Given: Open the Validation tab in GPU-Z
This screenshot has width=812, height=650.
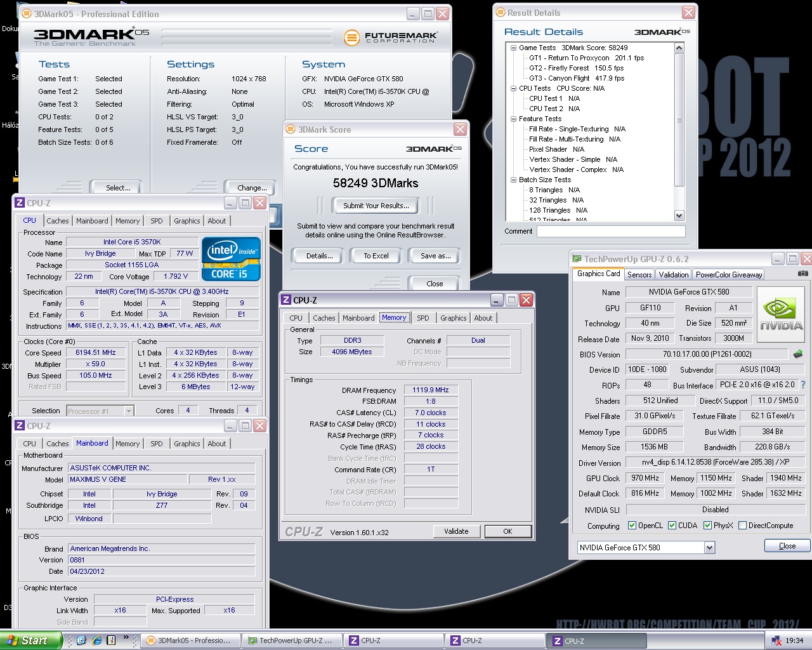Looking at the screenshot, I should point(674,274).
